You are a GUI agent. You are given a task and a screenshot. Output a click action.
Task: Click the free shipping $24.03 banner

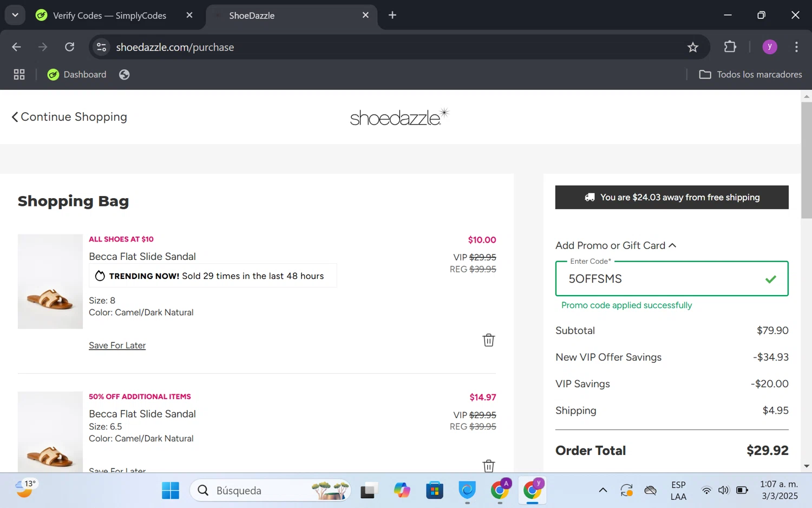672,198
